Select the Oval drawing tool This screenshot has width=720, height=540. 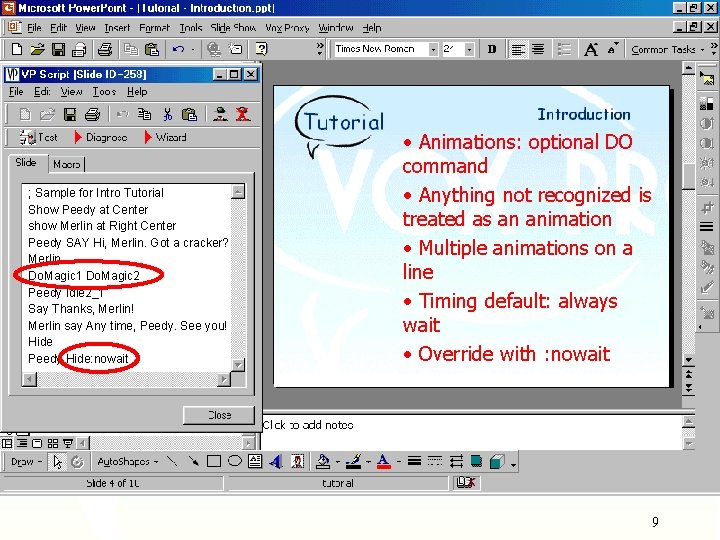point(235,461)
